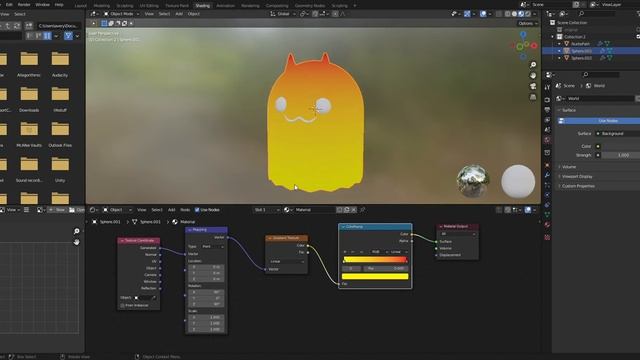The image size is (640, 360).
Task: Open the shader type Object dropdown in node editor
Action: click(x=118, y=210)
